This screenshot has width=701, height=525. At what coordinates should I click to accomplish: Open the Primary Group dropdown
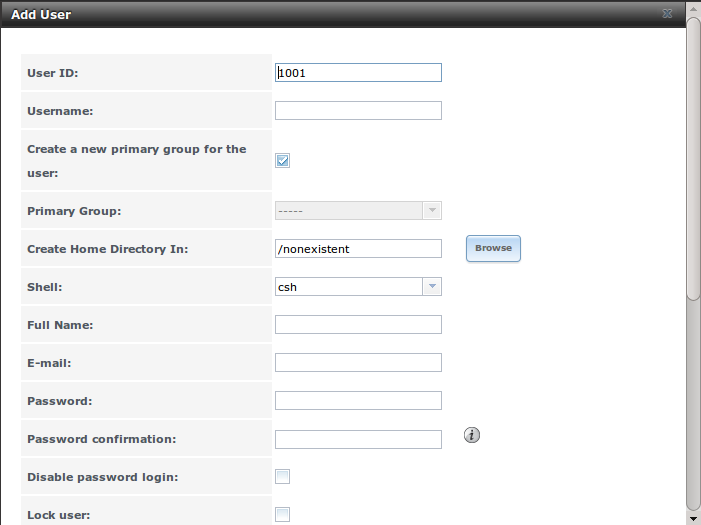[432, 211]
